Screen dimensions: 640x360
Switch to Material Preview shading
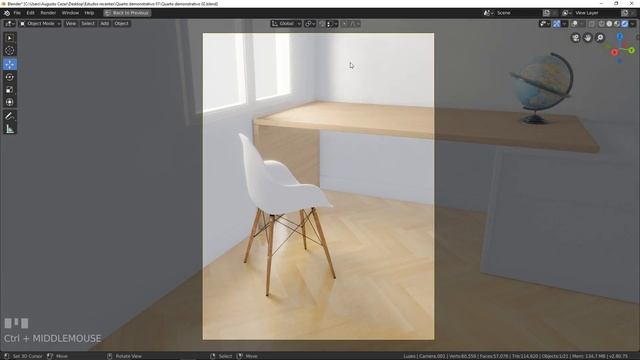point(617,24)
